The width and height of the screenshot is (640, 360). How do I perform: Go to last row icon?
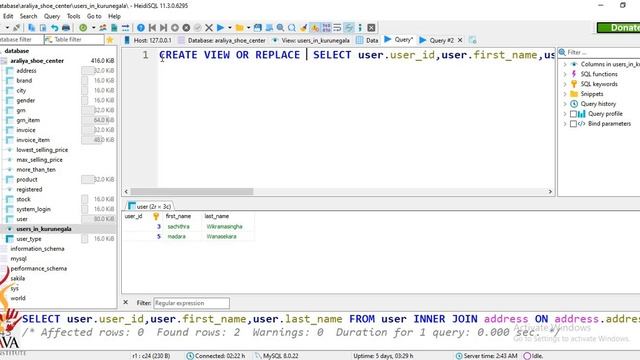(x=163, y=28)
